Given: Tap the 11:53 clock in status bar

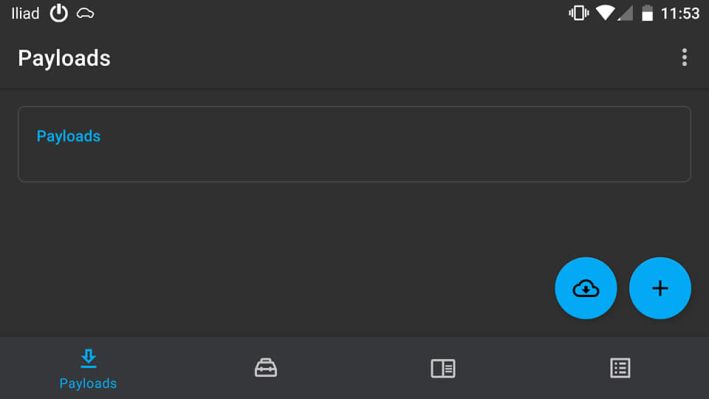Looking at the screenshot, I should tap(680, 14).
